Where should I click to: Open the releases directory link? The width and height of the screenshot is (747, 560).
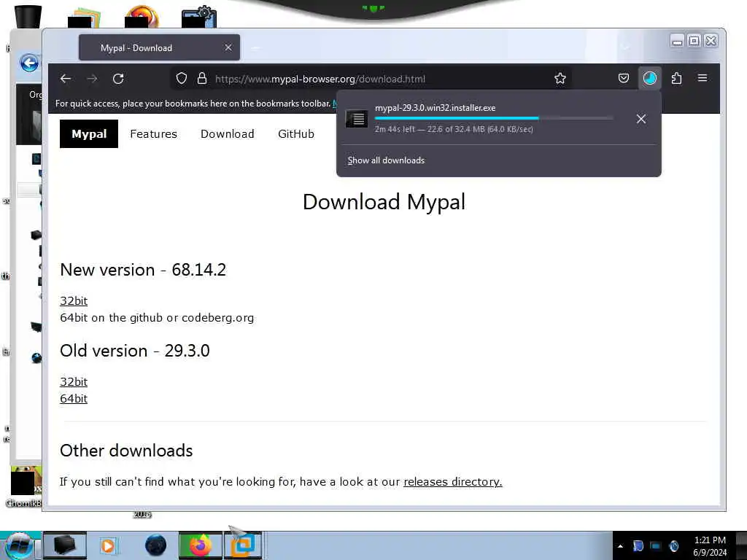click(452, 482)
